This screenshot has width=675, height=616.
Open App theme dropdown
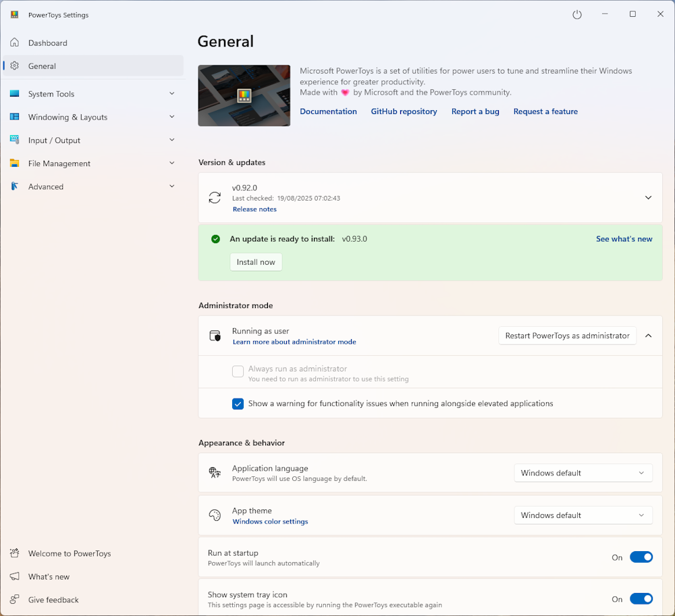(583, 515)
